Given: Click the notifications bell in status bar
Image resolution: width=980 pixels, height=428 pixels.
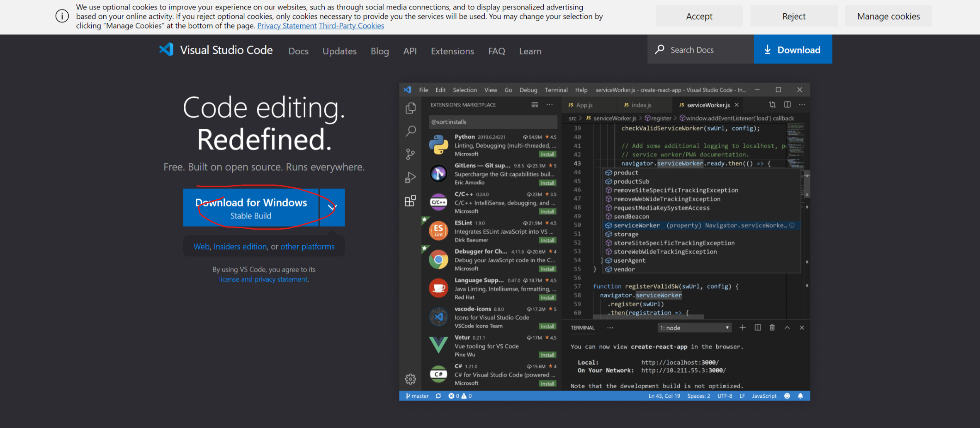Looking at the screenshot, I should pos(800,396).
